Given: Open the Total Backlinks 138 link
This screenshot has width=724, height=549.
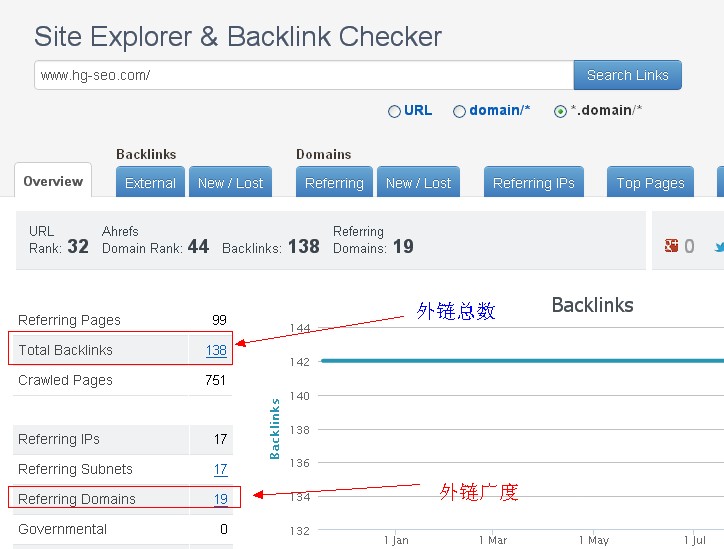Looking at the screenshot, I should click(x=216, y=350).
